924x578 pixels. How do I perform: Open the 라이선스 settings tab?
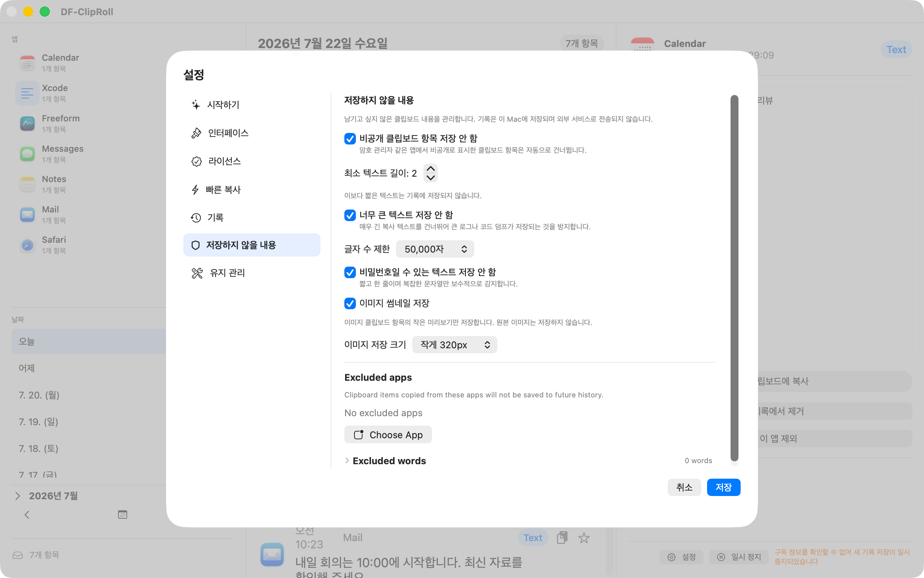[252, 161]
